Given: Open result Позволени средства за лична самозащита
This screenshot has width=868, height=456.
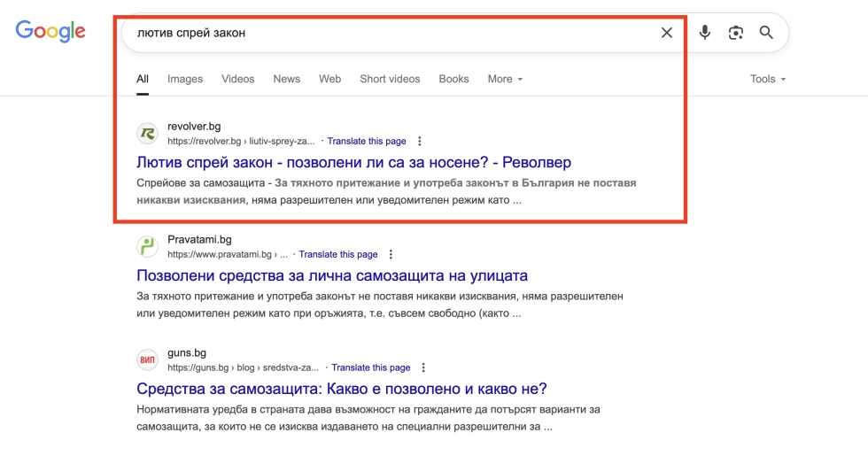Looking at the screenshot, I should tap(332, 275).
